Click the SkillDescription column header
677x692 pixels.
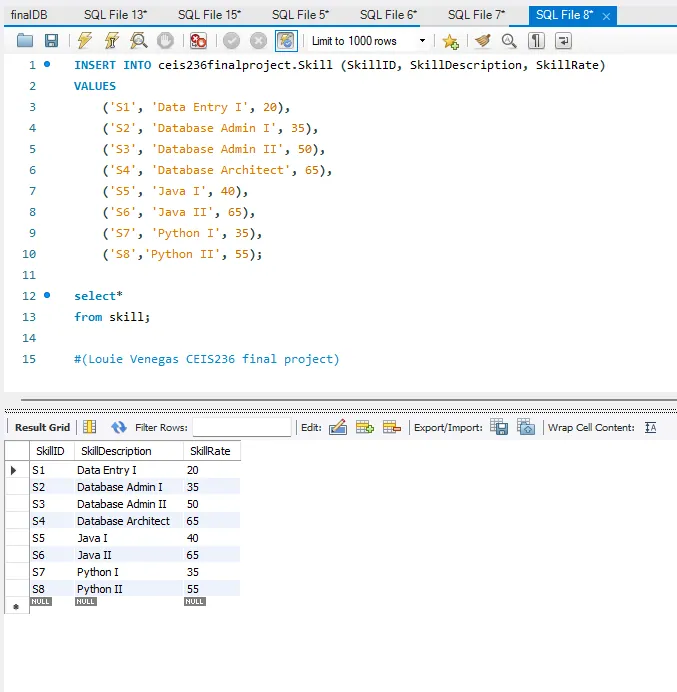[128, 451]
